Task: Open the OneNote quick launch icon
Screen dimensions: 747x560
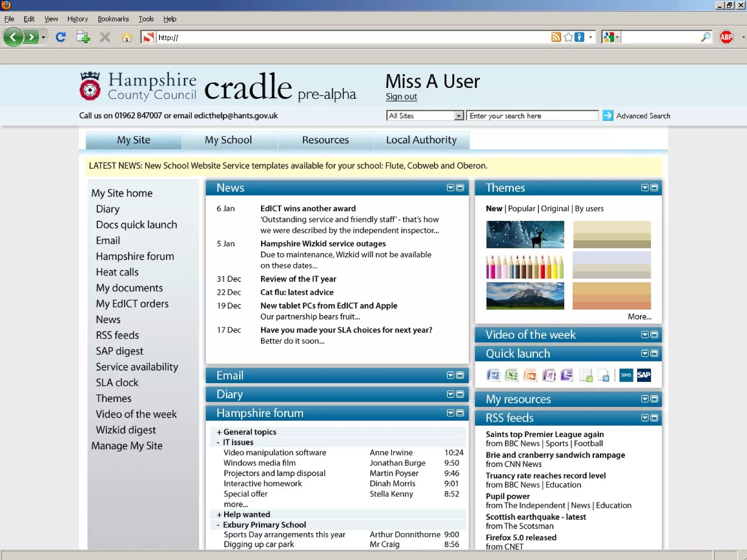Action: [549, 375]
